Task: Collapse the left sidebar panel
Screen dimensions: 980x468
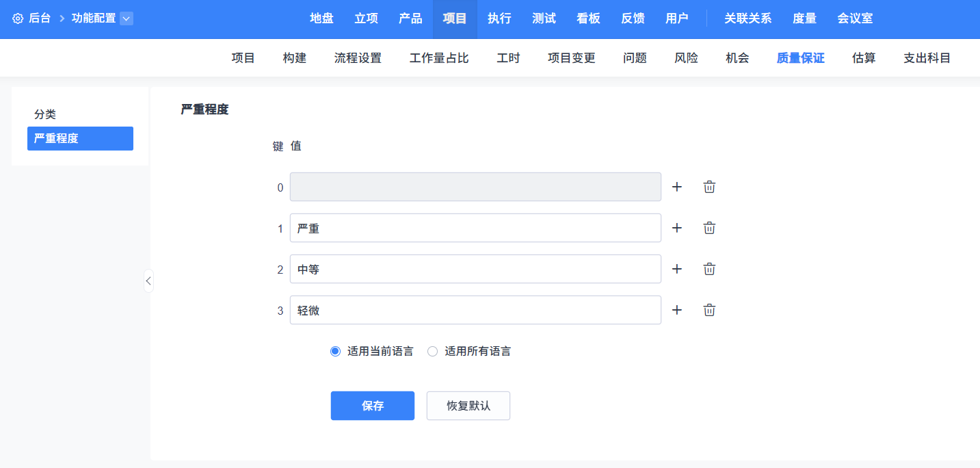Action: (x=148, y=281)
